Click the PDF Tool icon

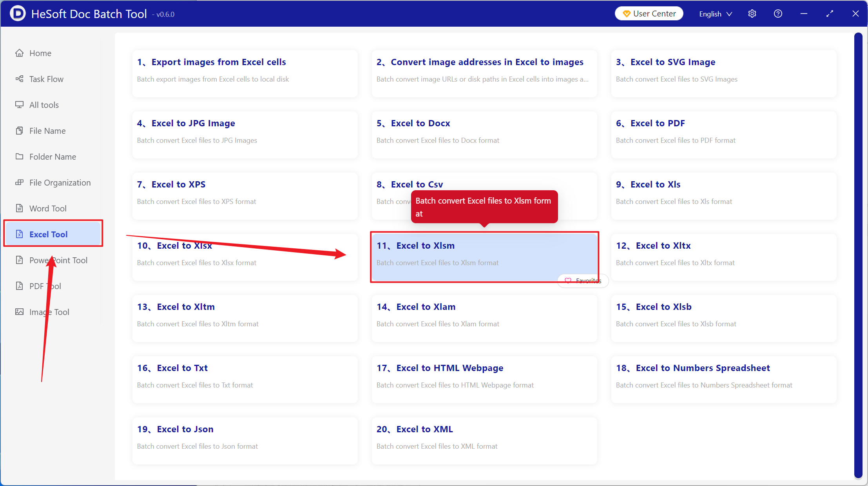click(19, 286)
